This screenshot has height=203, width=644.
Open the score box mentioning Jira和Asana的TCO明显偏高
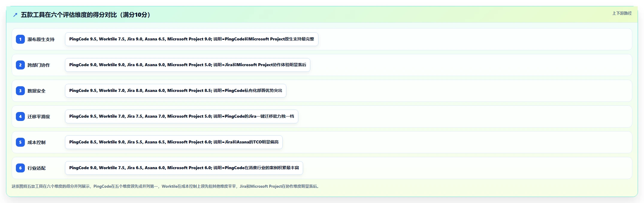(174, 142)
